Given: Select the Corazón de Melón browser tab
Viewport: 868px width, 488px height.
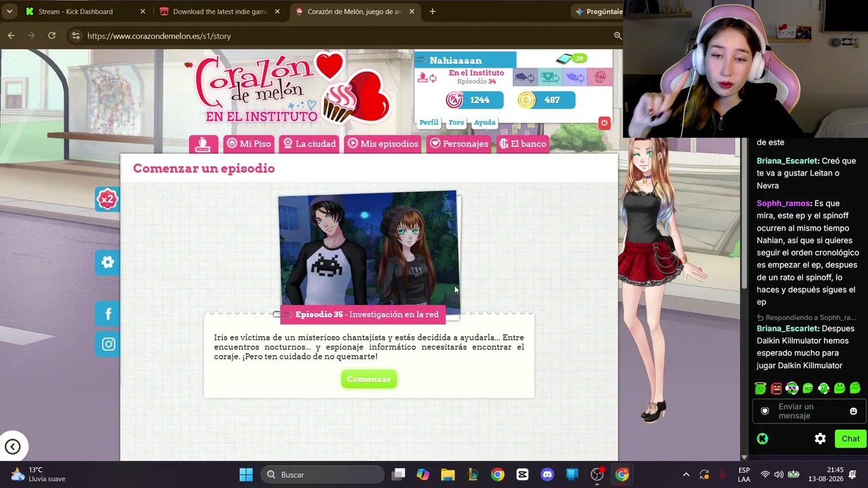Looking at the screenshot, I should coord(354,12).
